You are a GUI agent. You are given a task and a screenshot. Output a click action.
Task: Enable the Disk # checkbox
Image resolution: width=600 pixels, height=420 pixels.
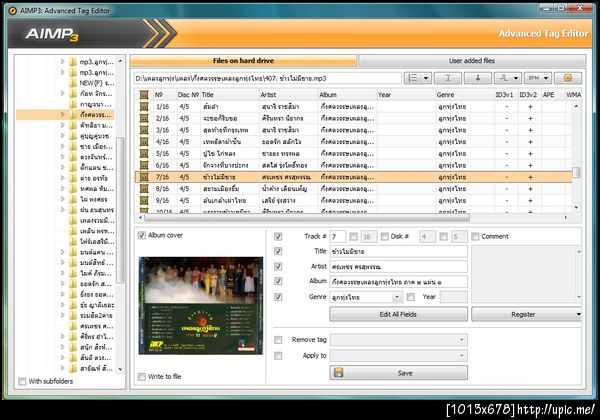point(385,236)
